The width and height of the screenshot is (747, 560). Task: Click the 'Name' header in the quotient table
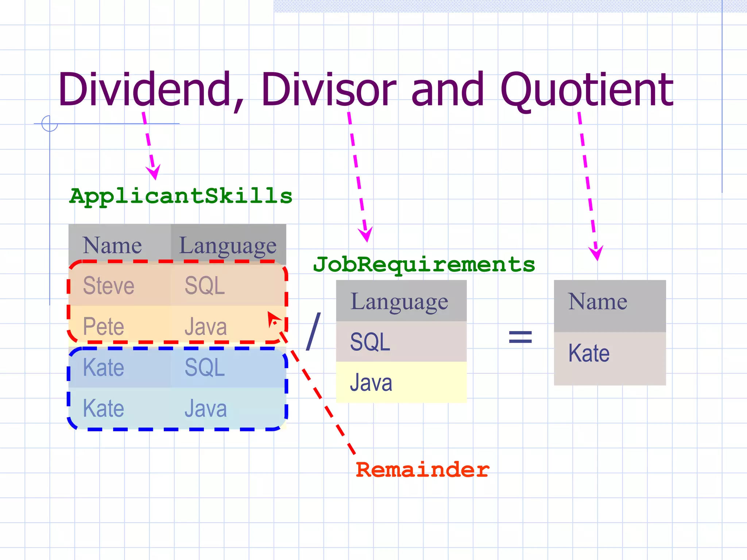(610, 306)
